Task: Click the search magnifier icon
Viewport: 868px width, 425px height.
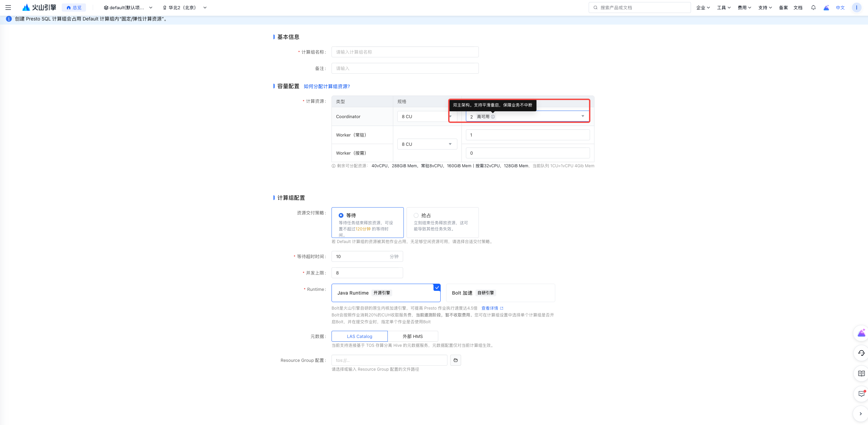Action: point(595,8)
